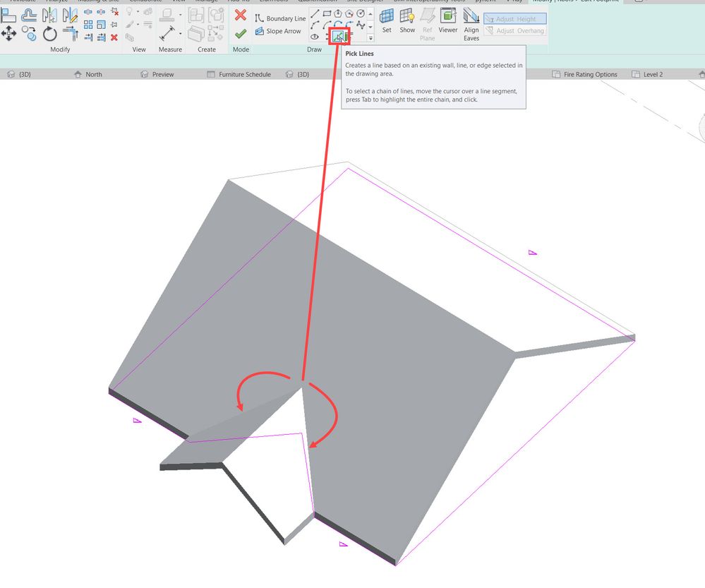Click Align Eaves button
705x588 pixels.
[x=471, y=25]
